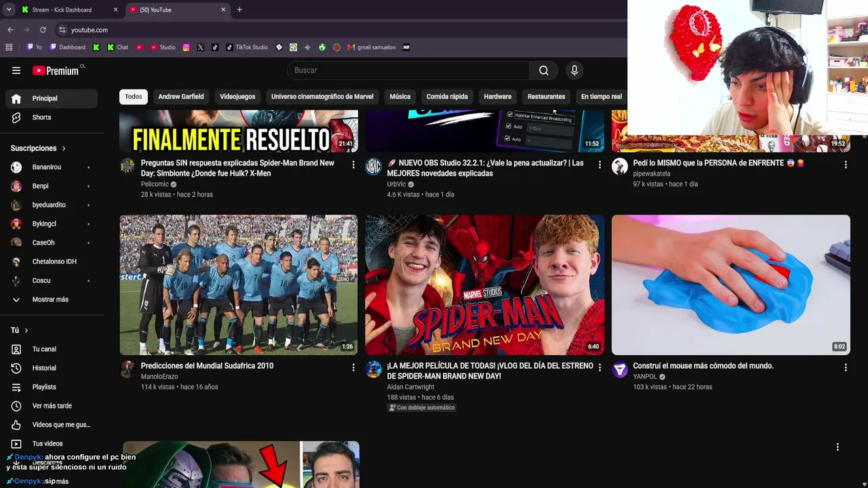Screen dimensions: 868x488
Task: Filter by En tiempo real chip
Action: [x=601, y=96]
